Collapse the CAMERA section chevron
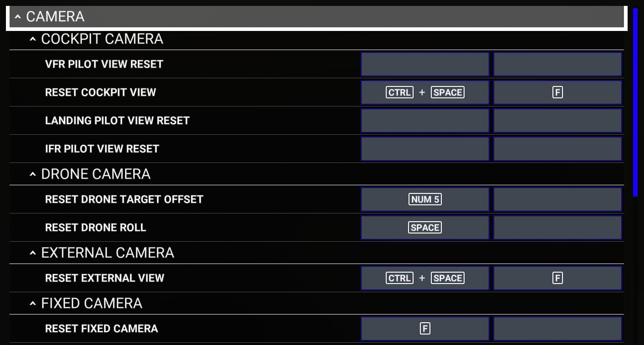Screen dimensions: 644x345 (18, 17)
